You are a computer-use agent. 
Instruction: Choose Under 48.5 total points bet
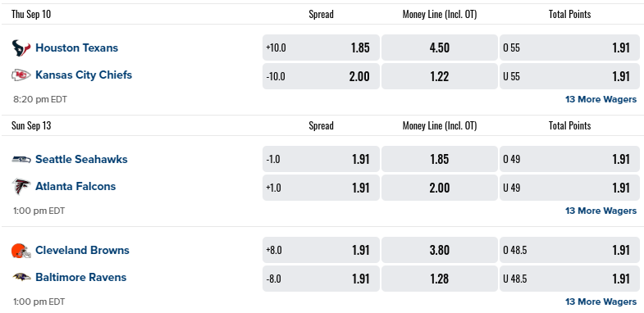569,279
